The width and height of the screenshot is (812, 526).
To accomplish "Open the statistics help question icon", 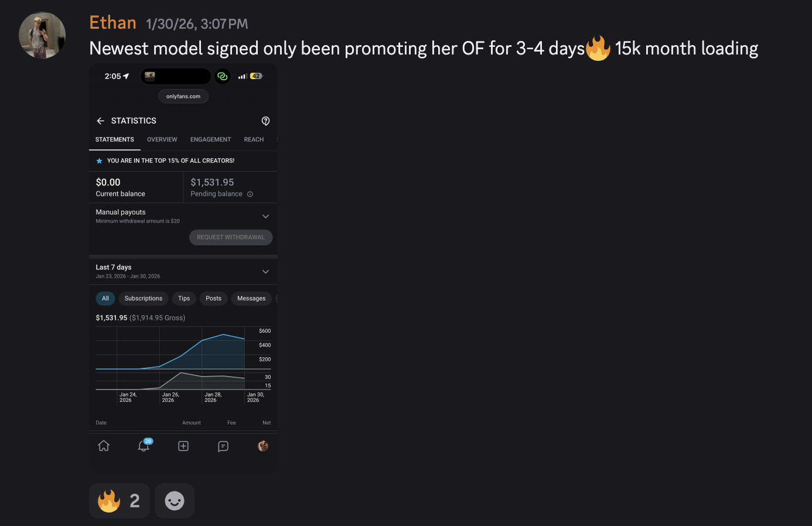I will pyautogui.click(x=265, y=121).
